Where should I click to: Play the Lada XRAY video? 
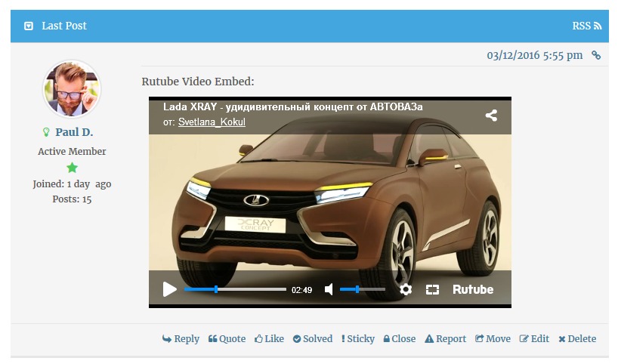click(170, 289)
